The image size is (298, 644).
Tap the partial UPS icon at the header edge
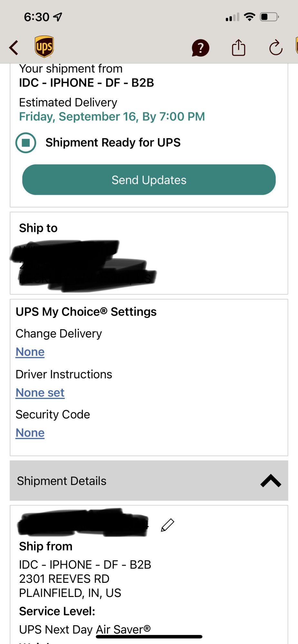[x=296, y=46]
